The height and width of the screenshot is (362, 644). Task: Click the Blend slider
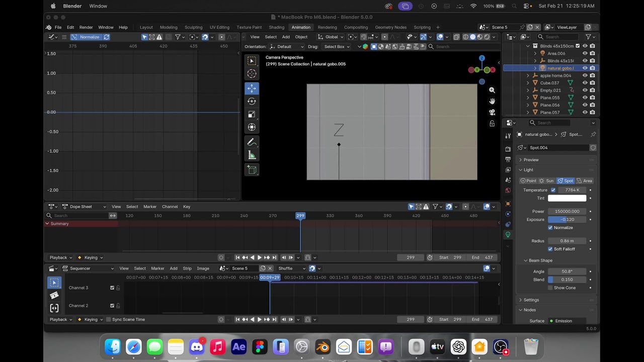[567, 280]
